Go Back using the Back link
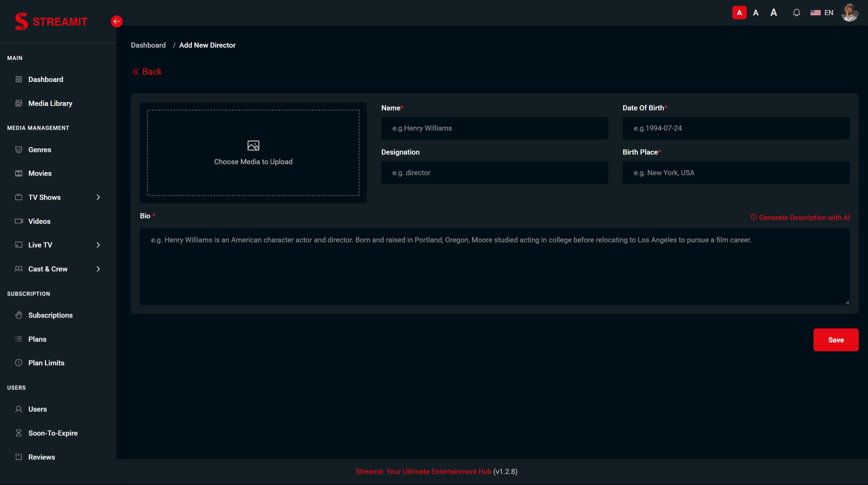 click(x=147, y=72)
